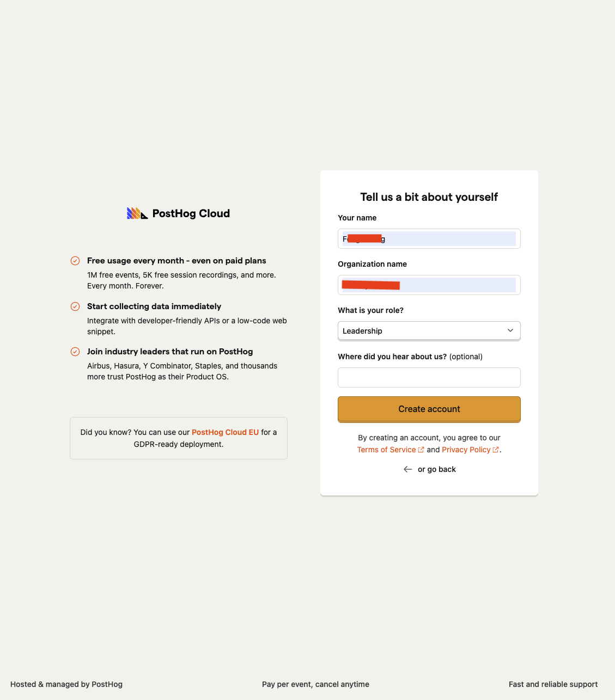Click the Where did you hear field

click(x=429, y=377)
